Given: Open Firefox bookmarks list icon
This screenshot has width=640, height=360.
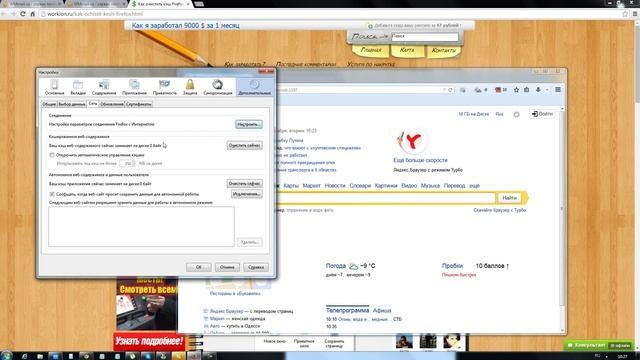Looking at the screenshot, I should pyautogui.click(x=527, y=90).
